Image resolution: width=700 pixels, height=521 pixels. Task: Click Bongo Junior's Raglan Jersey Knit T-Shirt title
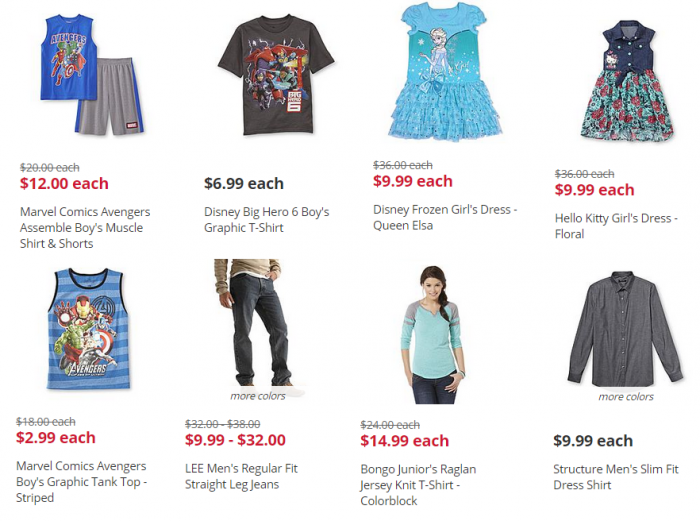point(418,485)
